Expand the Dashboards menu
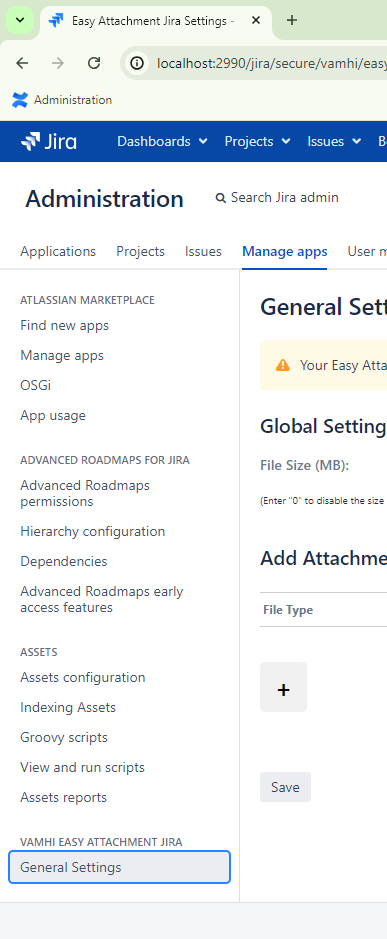This screenshot has width=387, height=939. coord(162,141)
